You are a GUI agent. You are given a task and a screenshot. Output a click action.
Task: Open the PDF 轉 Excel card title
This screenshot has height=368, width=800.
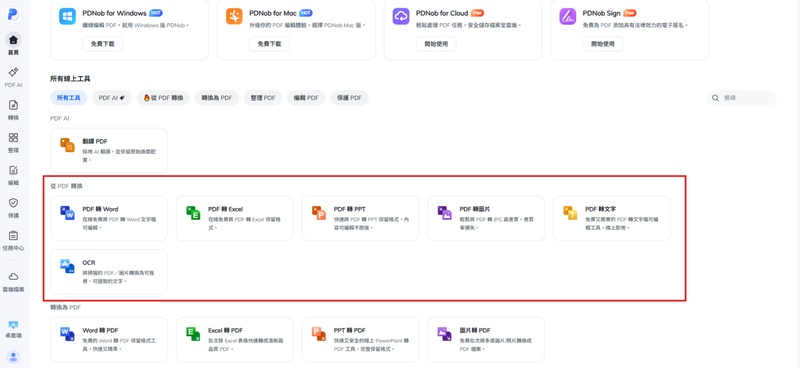(x=226, y=209)
